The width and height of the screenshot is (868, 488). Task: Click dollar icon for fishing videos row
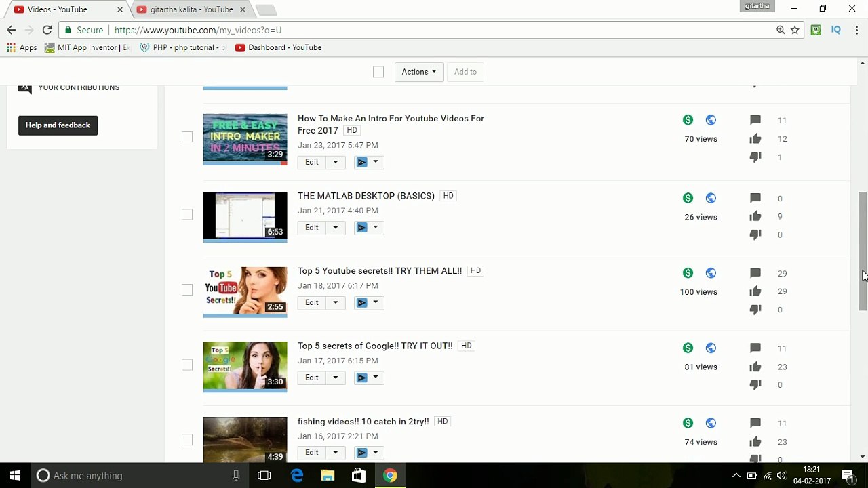[688, 423]
